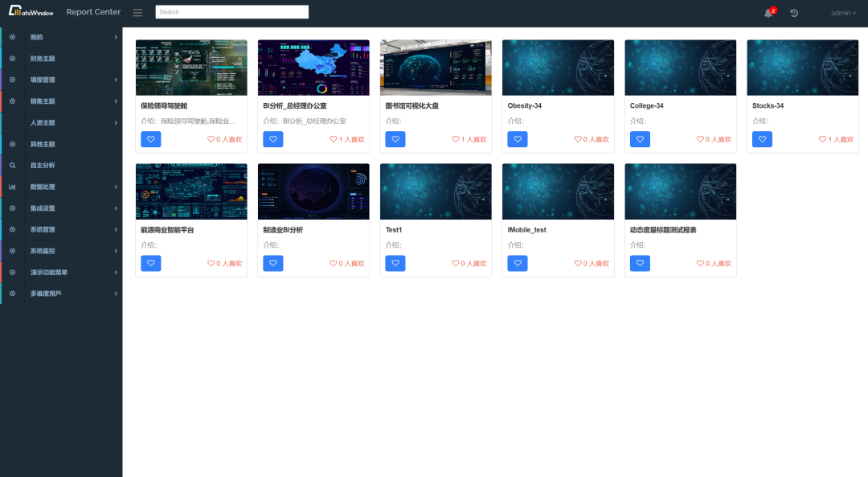Toggle favorite on BI分析_总经理办公室 card

click(273, 139)
